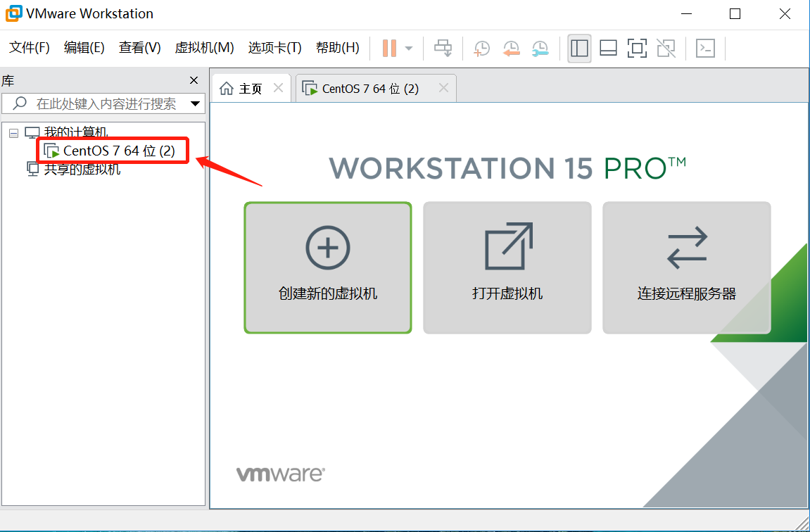This screenshot has width=810, height=532.
Task: Close the 主页 tab
Action: click(279, 89)
